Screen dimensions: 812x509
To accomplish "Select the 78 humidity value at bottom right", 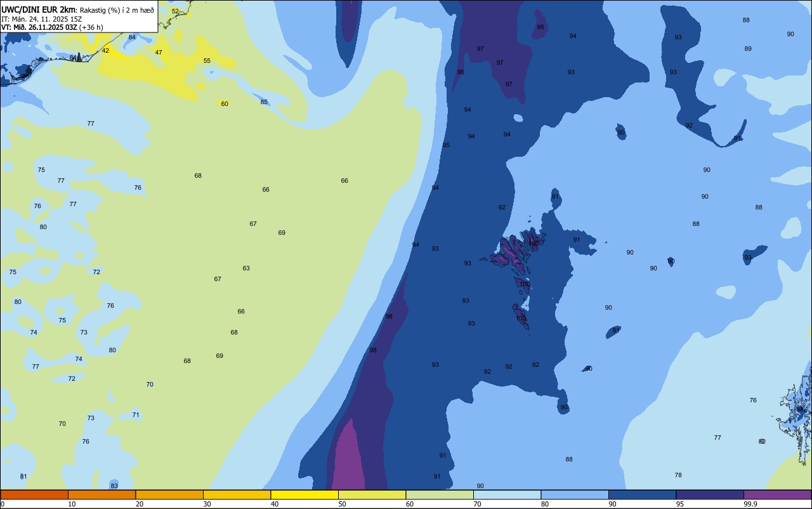I will [678, 475].
